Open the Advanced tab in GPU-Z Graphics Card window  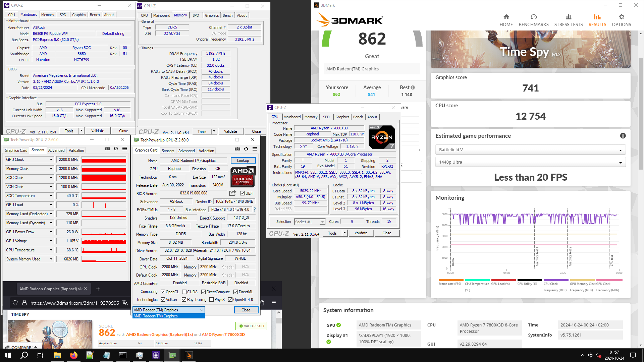[186, 151]
